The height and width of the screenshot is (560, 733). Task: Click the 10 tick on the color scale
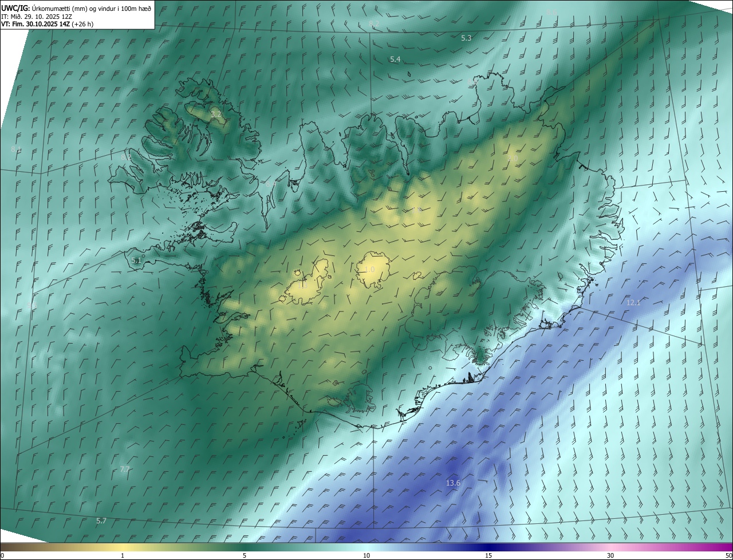pyautogui.click(x=366, y=555)
